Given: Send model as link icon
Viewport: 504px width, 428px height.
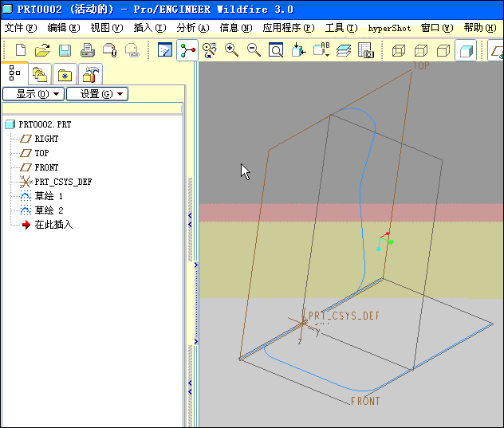Looking at the screenshot, I should [132, 50].
